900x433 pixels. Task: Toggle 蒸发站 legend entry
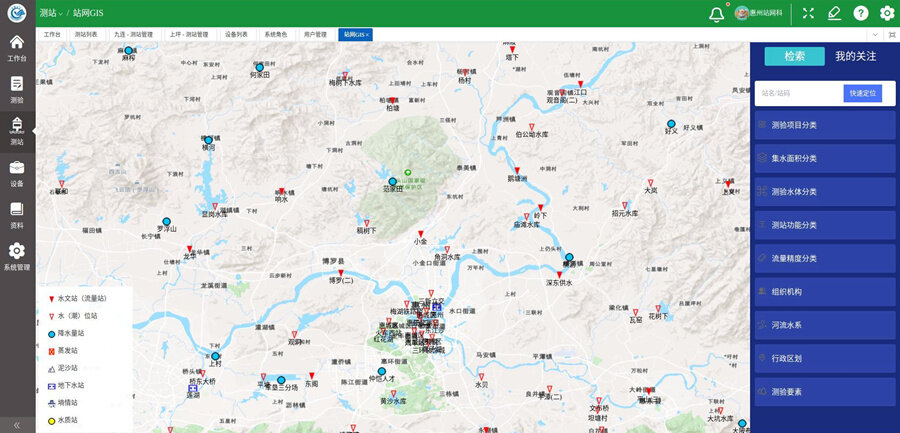(x=66, y=351)
